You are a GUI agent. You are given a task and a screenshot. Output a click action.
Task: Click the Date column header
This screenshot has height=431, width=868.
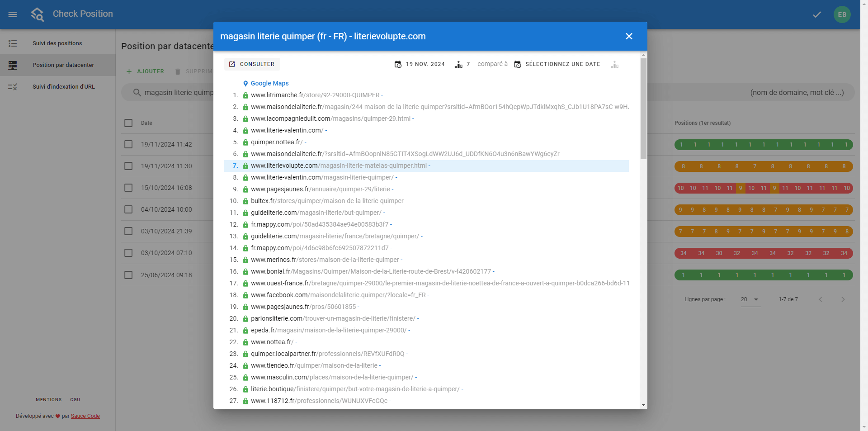pos(146,123)
